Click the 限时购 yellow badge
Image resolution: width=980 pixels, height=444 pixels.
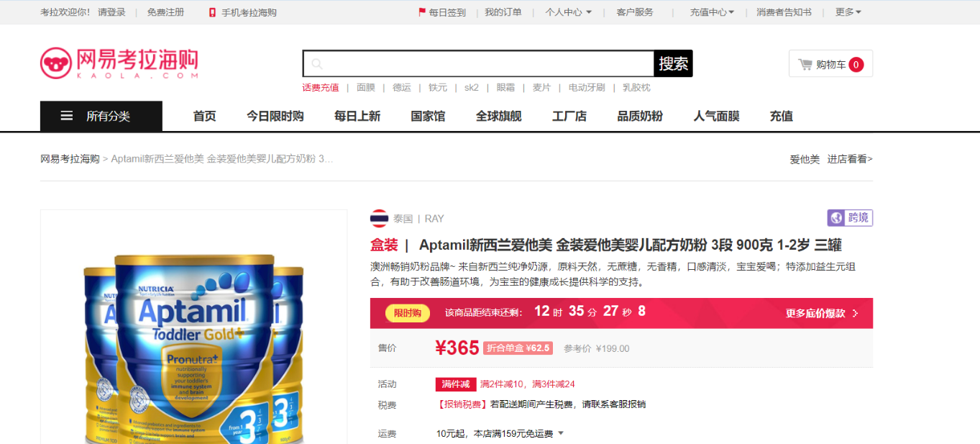[408, 313]
